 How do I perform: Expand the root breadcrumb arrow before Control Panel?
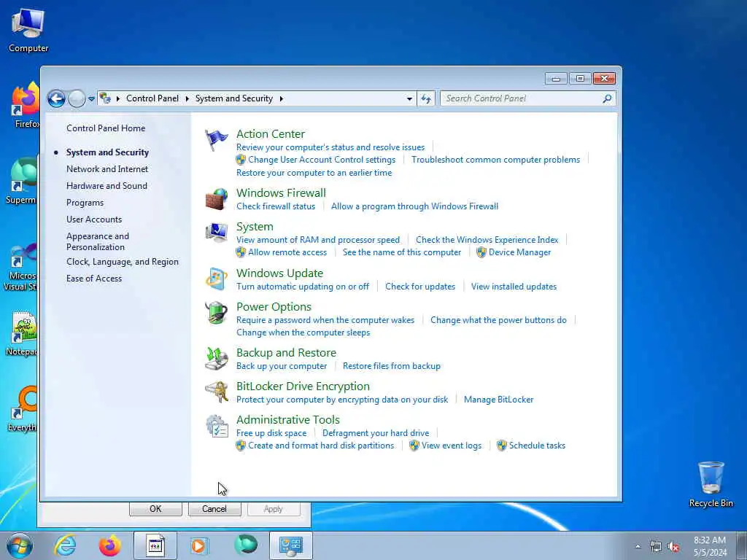[117, 98]
